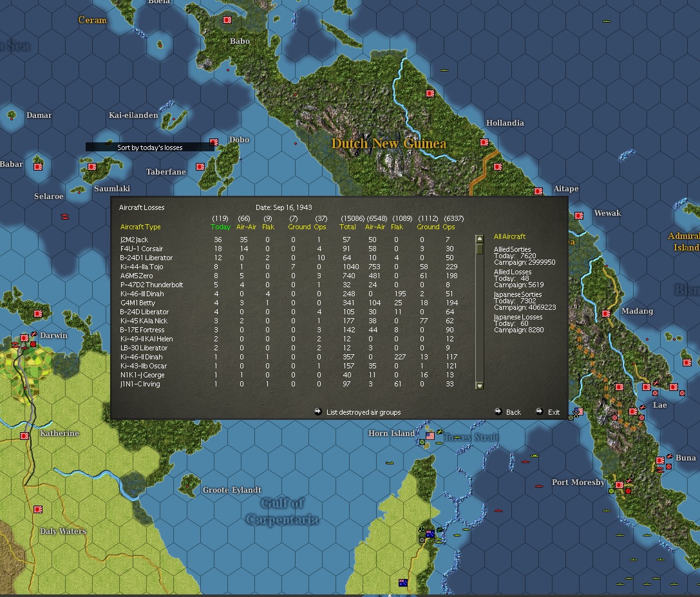Select the Japanese base flag at Katherine
Image resolution: width=700 pixels, height=597 pixels.
[x=24, y=436]
